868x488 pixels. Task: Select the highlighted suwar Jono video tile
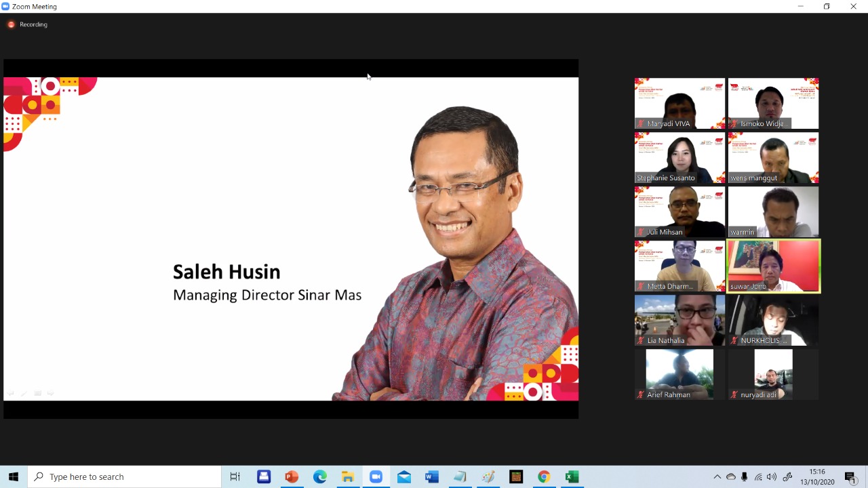click(x=773, y=266)
